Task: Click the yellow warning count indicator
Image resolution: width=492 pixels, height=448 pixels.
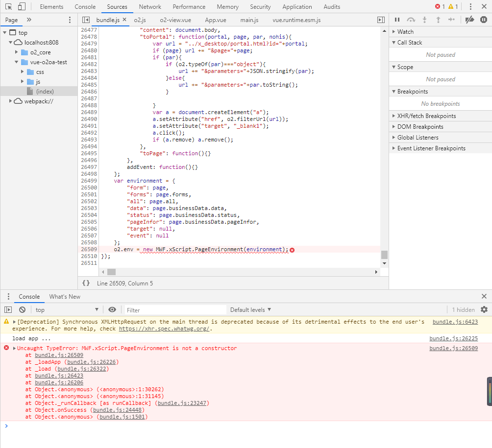Action: [453, 6]
